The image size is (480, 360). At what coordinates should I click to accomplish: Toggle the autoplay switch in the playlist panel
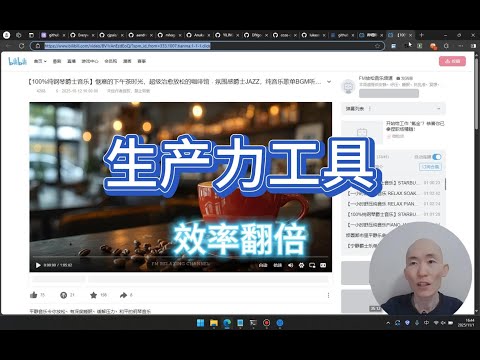point(437,157)
